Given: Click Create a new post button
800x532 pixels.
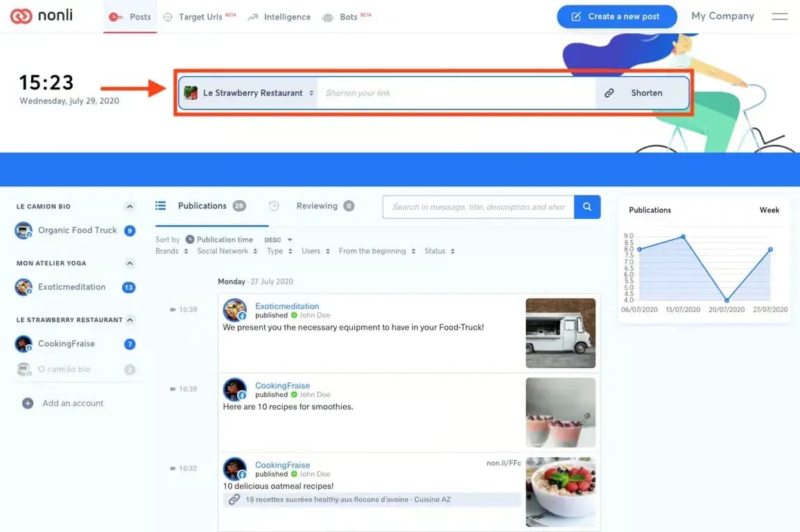Looking at the screenshot, I should click(x=616, y=17).
